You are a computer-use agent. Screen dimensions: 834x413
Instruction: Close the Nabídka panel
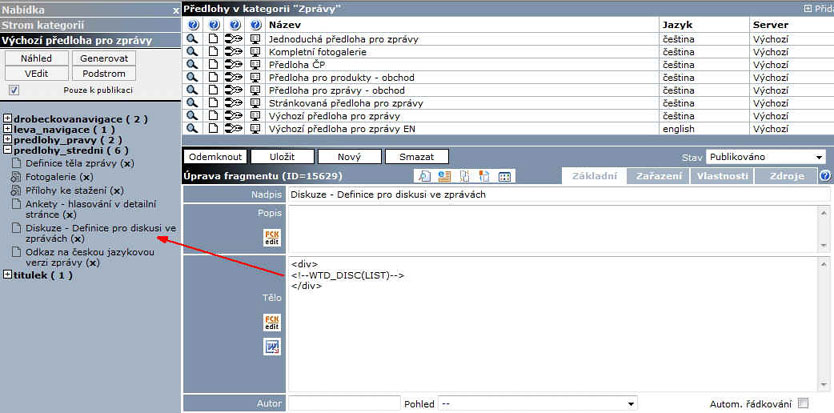(x=176, y=9)
